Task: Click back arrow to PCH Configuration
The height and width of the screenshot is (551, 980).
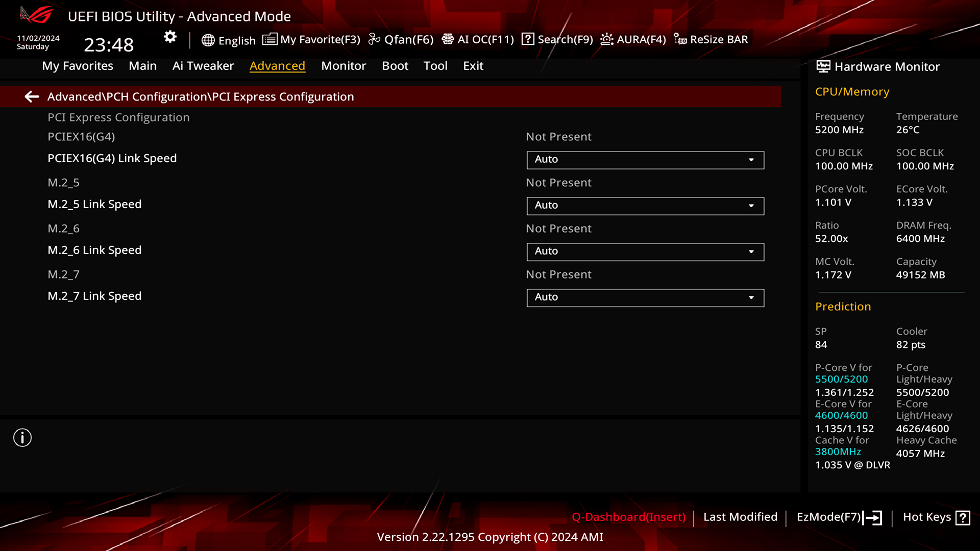Action: click(31, 96)
